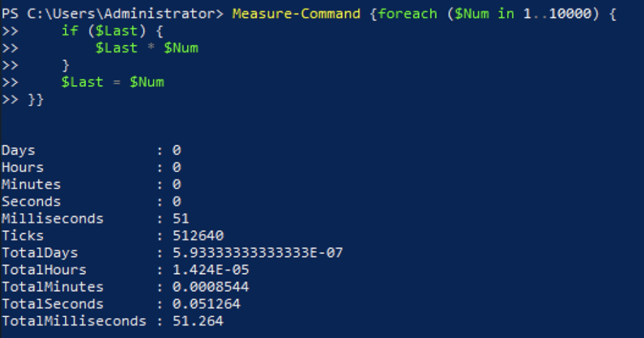Image resolution: width=644 pixels, height=338 pixels.
Task: Click the '$Last * $Num' expression
Action: point(147,48)
